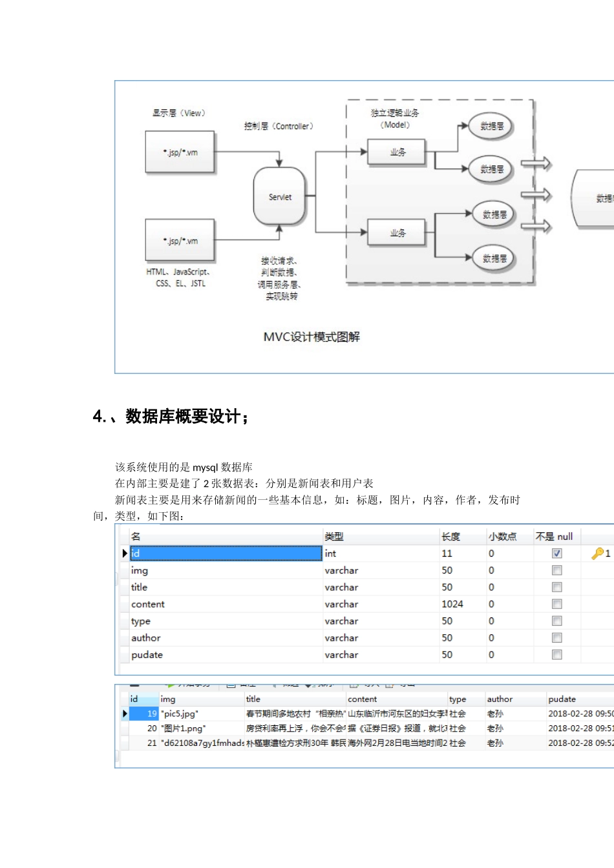Screen dimensions: 614x868
Task: Check the not-null checkbox for title
Action: pos(556,587)
